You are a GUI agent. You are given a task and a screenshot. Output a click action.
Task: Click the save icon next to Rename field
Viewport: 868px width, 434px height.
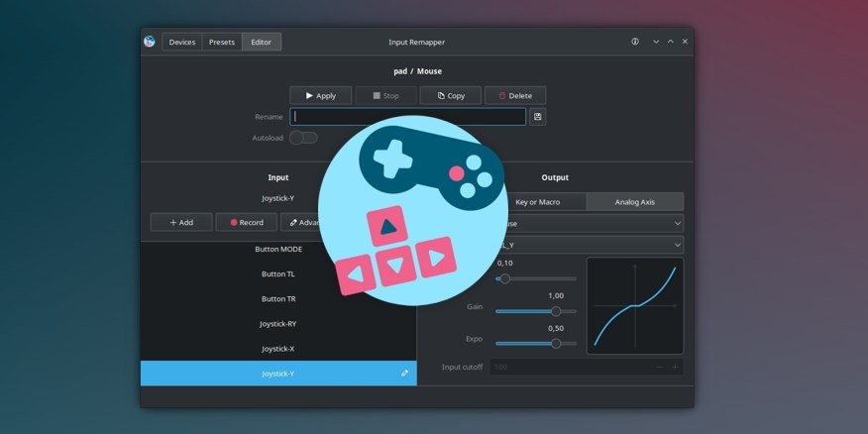point(537,117)
